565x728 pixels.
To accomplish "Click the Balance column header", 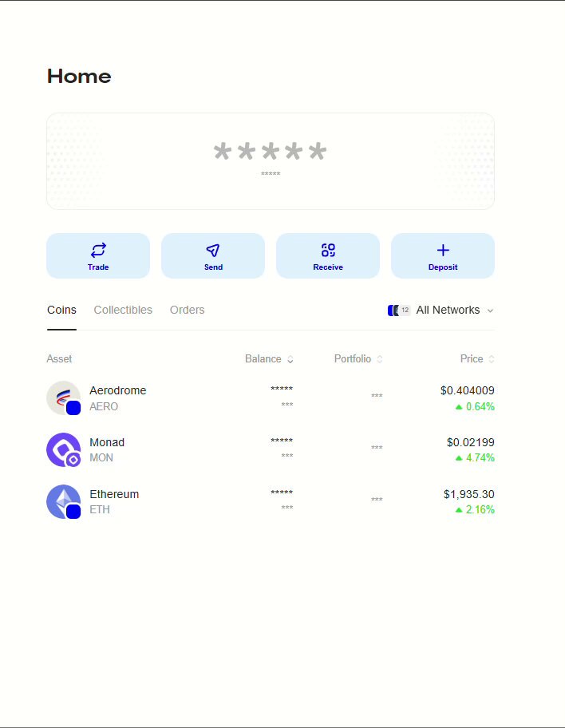I will tap(263, 359).
